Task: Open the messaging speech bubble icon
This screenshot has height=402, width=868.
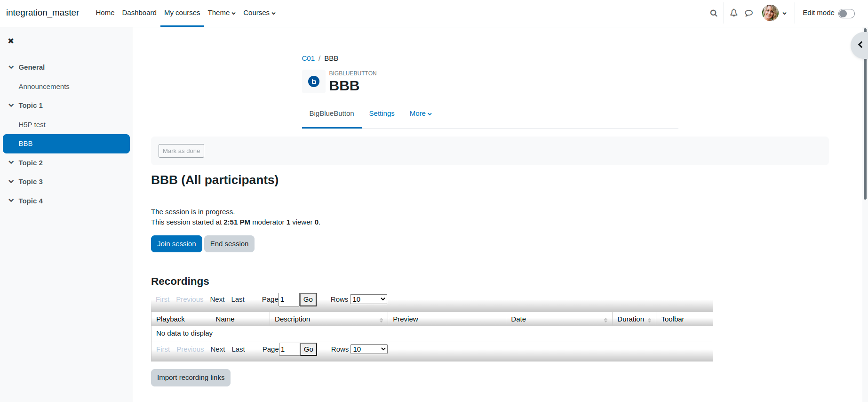Action: point(749,13)
